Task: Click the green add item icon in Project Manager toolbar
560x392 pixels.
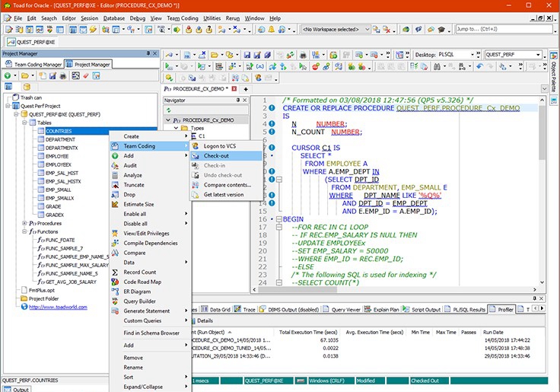Action: 7,76
